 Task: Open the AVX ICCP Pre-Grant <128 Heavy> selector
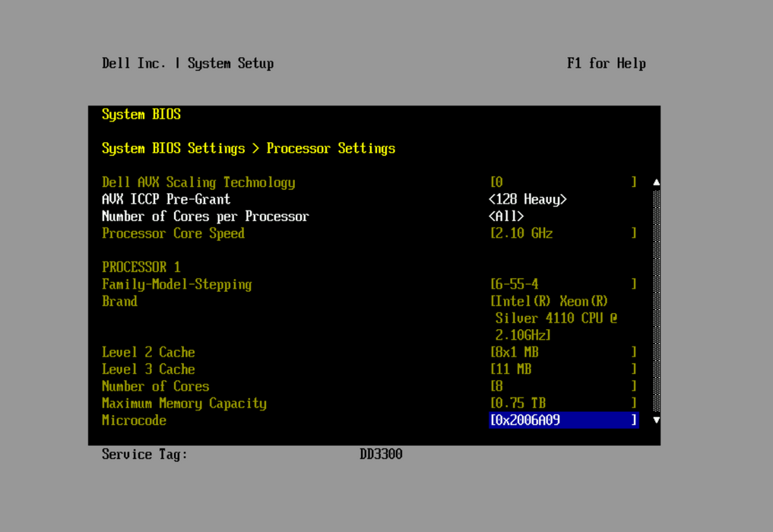click(x=527, y=200)
